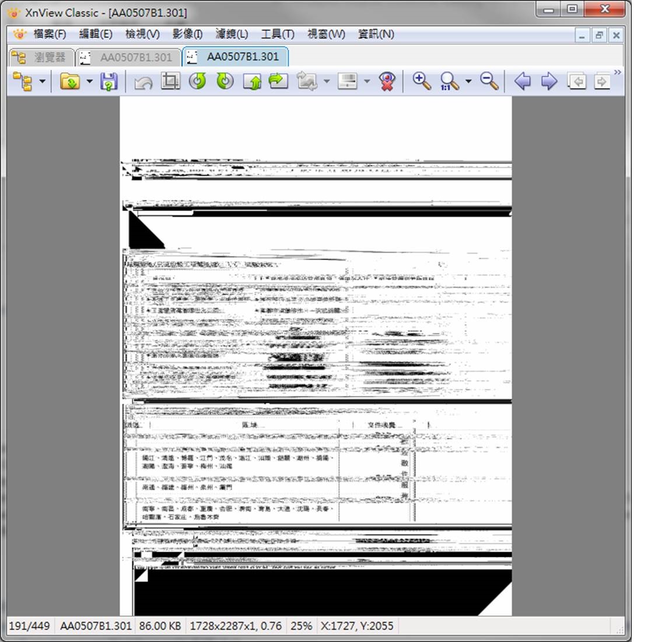Zoom out with minus magnifier
The width and height of the screenshot is (672, 642).
click(489, 81)
